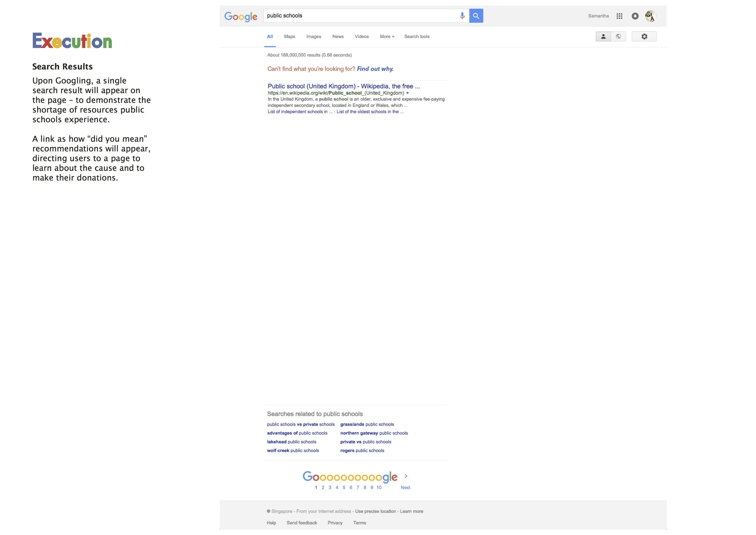Switch to global results globe toggle
The height and width of the screenshot is (535, 756).
click(x=618, y=37)
